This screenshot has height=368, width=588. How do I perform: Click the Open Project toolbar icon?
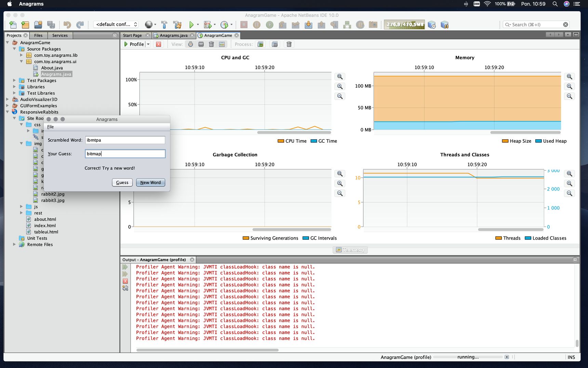point(38,25)
